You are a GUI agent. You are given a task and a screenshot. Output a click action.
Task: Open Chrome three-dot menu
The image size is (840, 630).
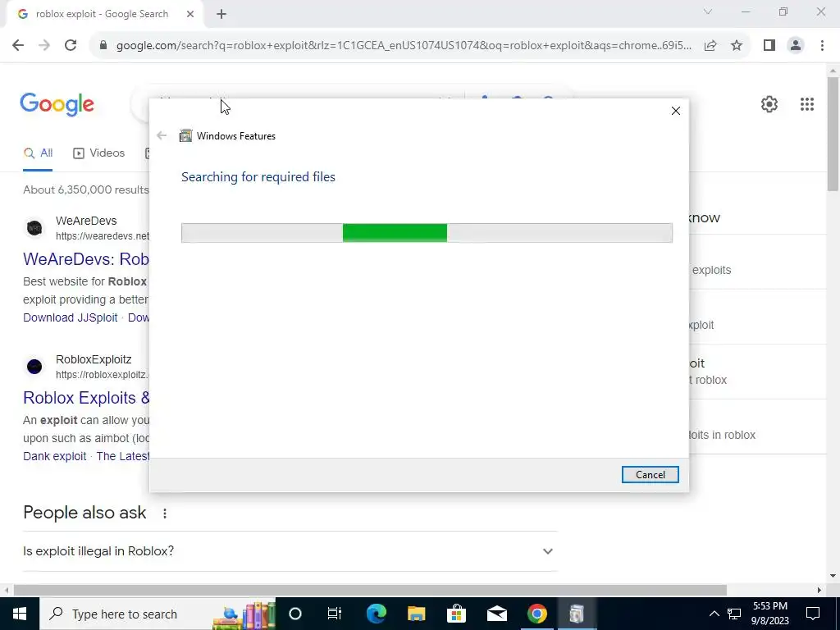pyautogui.click(x=822, y=46)
